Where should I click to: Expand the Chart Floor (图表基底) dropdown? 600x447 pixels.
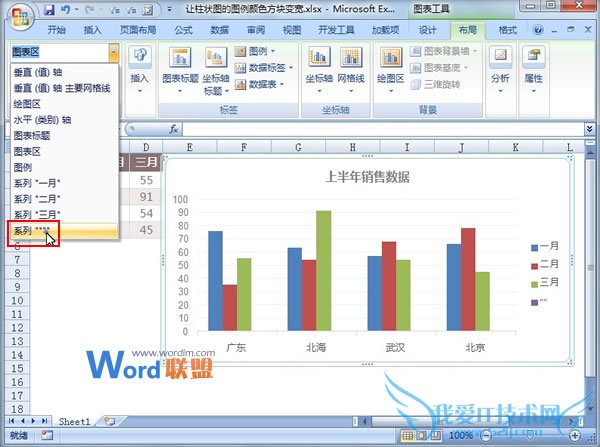tap(466, 68)
